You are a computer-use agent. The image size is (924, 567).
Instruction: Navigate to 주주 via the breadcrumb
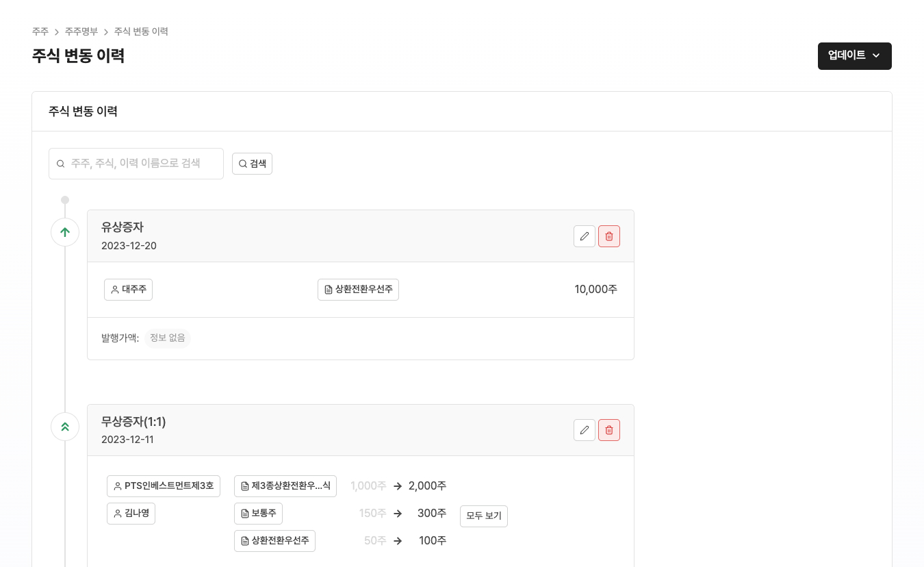click(x=40, y=32)
